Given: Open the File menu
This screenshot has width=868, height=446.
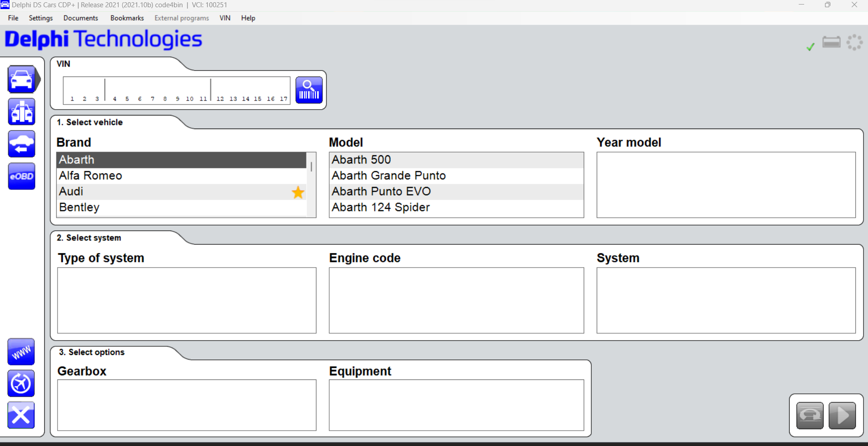Looking at the screenshot, I should point(13,18).
